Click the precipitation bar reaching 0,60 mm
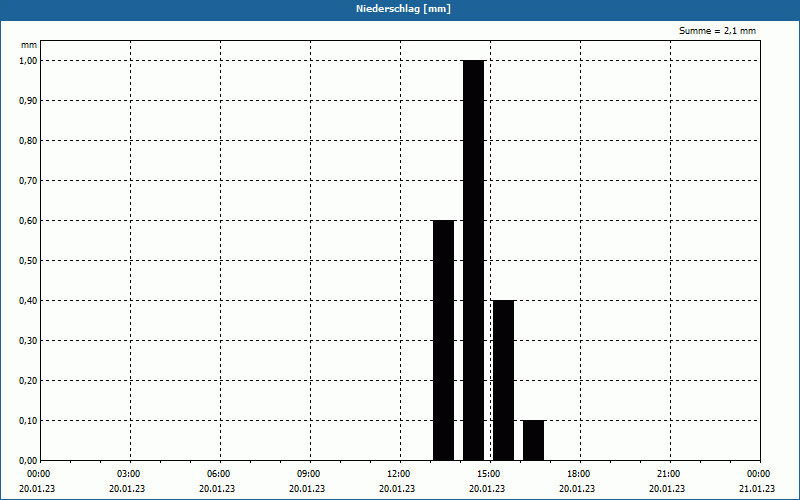 tap(443, 340)
